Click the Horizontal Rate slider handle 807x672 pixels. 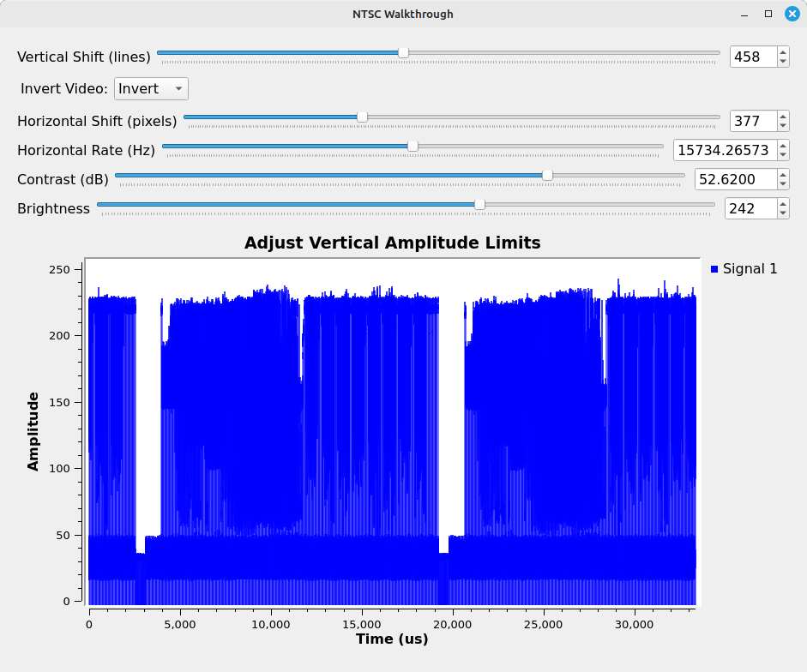click(x=413, y=146)
